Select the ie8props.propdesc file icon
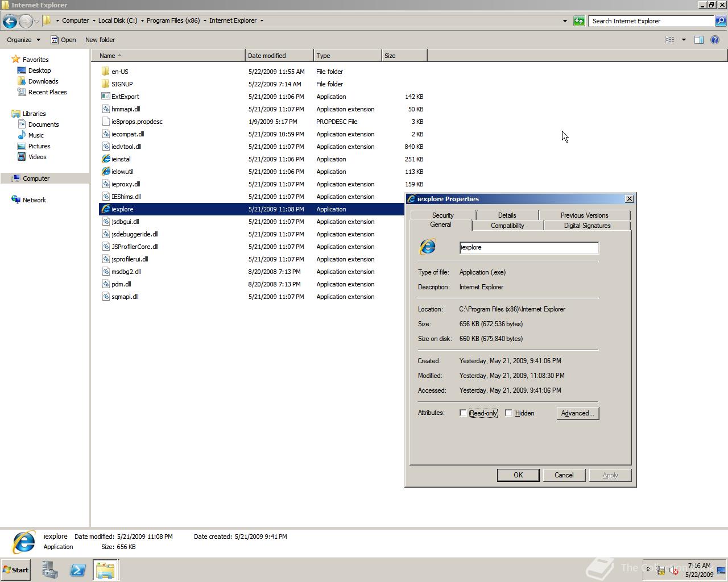 coord(106,122)
